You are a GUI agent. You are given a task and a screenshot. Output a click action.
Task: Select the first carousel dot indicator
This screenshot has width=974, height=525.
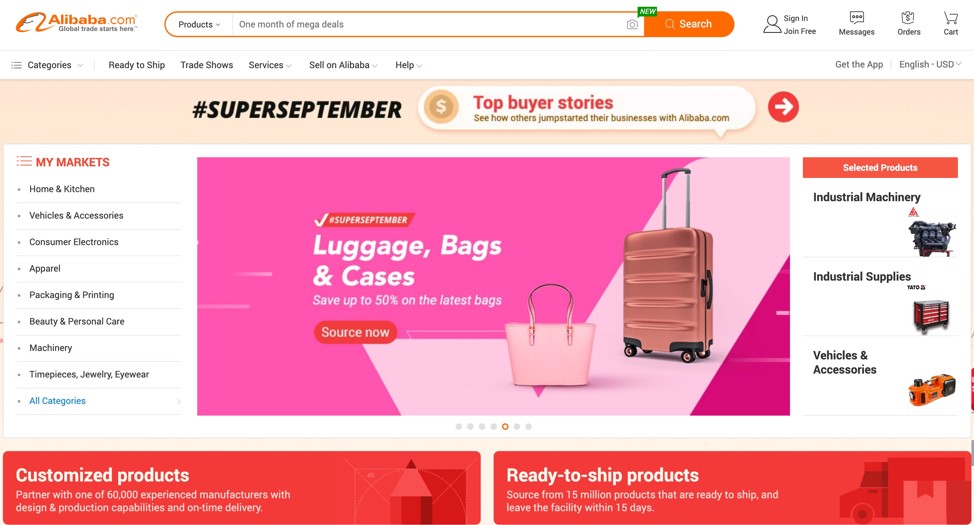[458, 426]
